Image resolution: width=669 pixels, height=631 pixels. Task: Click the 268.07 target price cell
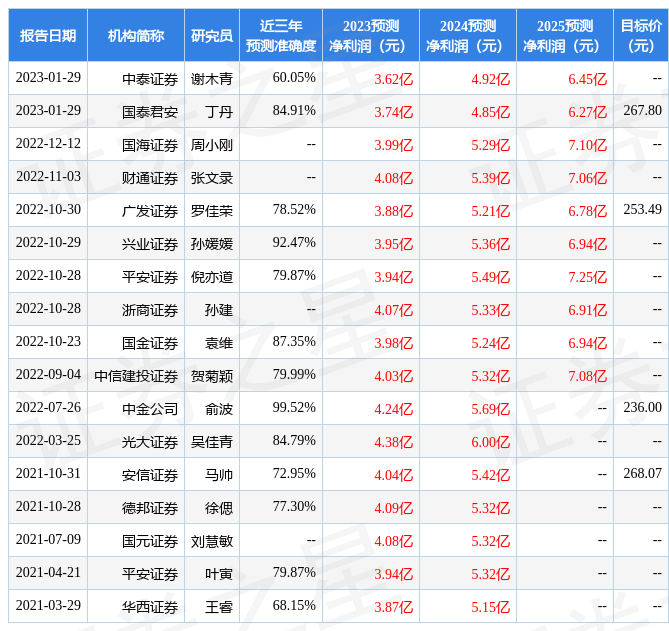tap(642, 473)
